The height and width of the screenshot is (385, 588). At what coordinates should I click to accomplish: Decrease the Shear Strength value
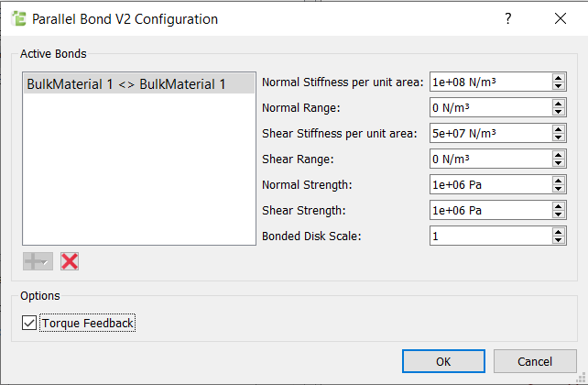(x=558, y=214)
